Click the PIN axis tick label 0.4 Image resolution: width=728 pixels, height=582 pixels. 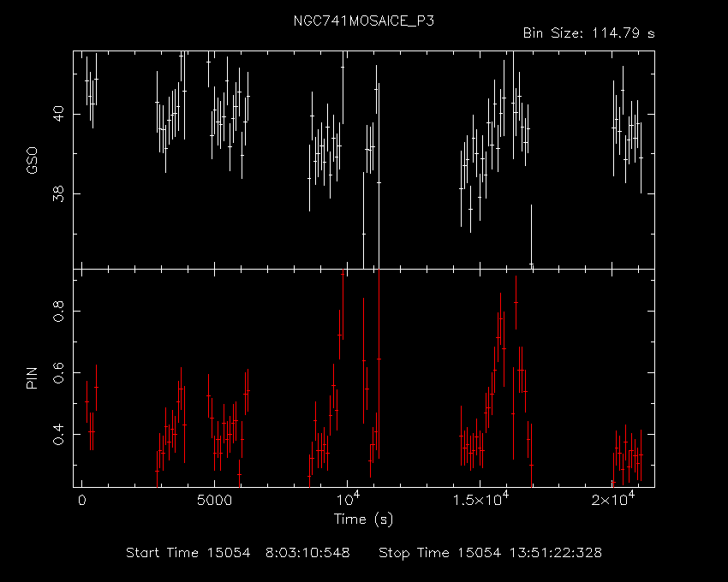pos(58,434)
